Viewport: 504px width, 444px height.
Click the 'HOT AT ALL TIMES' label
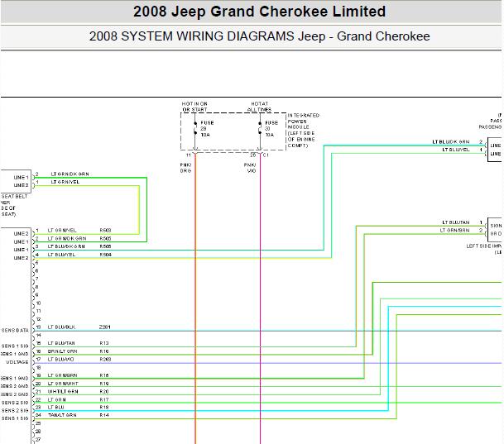[x=259, y=107]
